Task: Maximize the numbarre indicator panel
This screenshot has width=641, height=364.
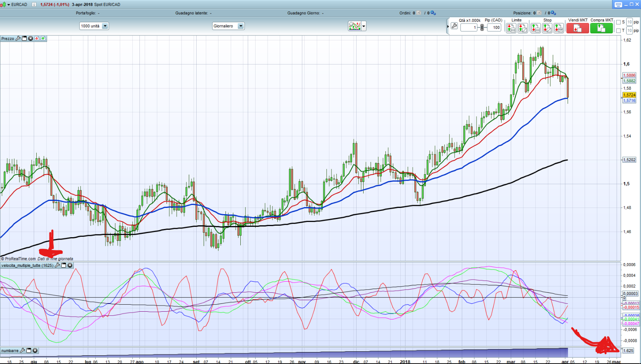Action: (29, 351)
